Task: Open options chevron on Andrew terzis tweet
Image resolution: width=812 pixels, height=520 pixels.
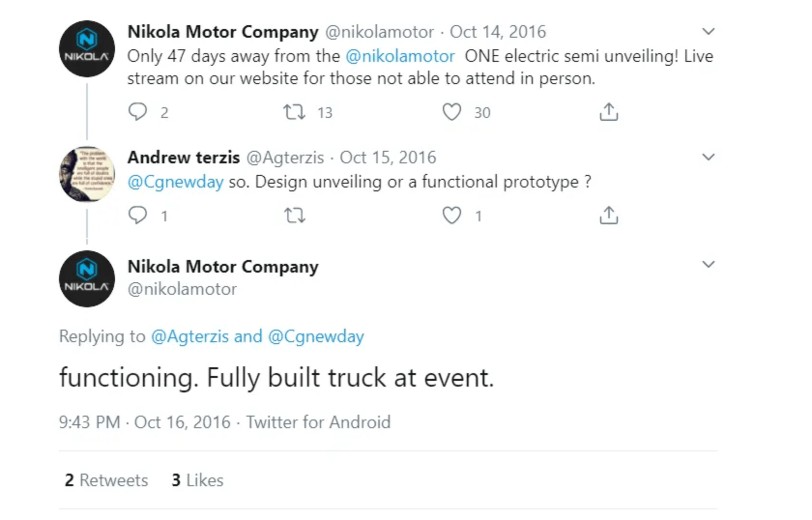Action: (x=708, y=157)
